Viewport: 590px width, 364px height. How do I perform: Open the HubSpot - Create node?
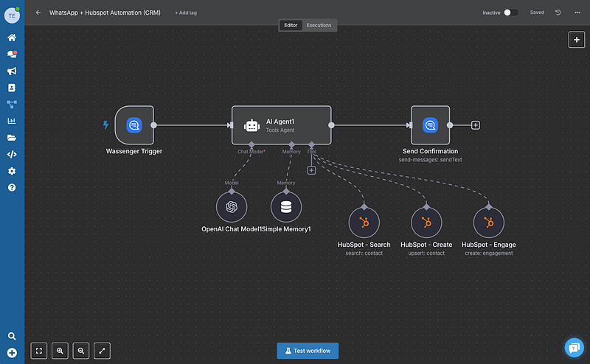pyautogui.click(x=426, y=223)
